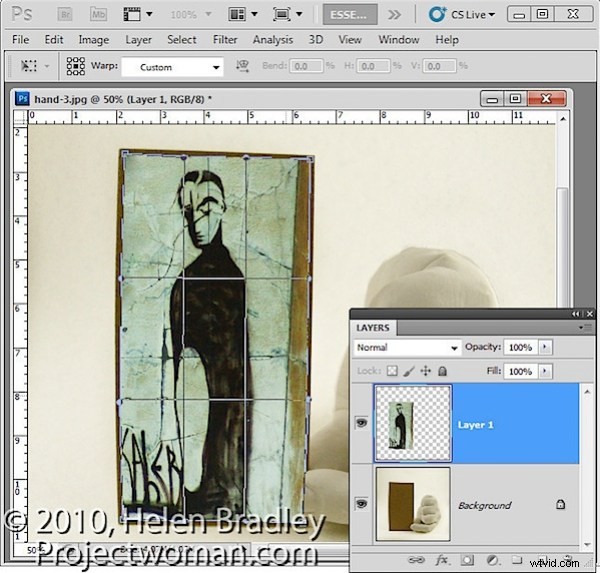600x573 pixels.
Task: Toggle Lock image pixels brush icon
Action: (x=409, y=371)
